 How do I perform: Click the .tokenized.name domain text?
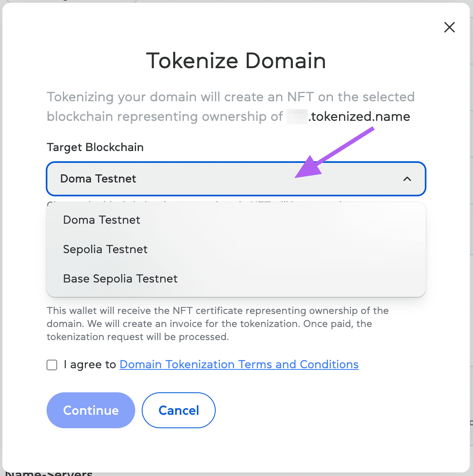359,117
